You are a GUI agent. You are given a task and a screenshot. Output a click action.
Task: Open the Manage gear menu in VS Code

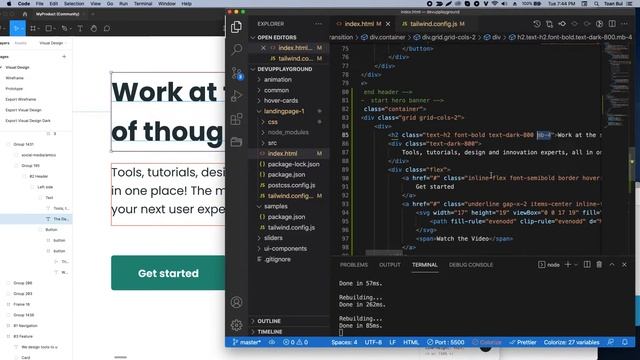pyautogui.click(x=236, y=325)
